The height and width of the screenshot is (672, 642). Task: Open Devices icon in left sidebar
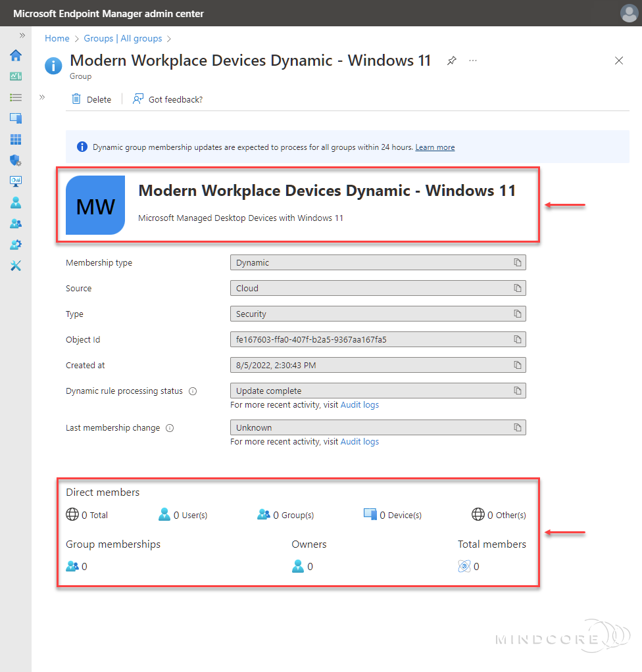click(x=16, y=118)
